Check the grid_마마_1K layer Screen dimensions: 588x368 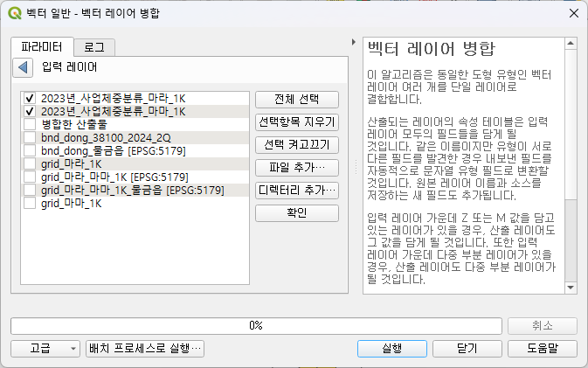click(x=30, y=204)
